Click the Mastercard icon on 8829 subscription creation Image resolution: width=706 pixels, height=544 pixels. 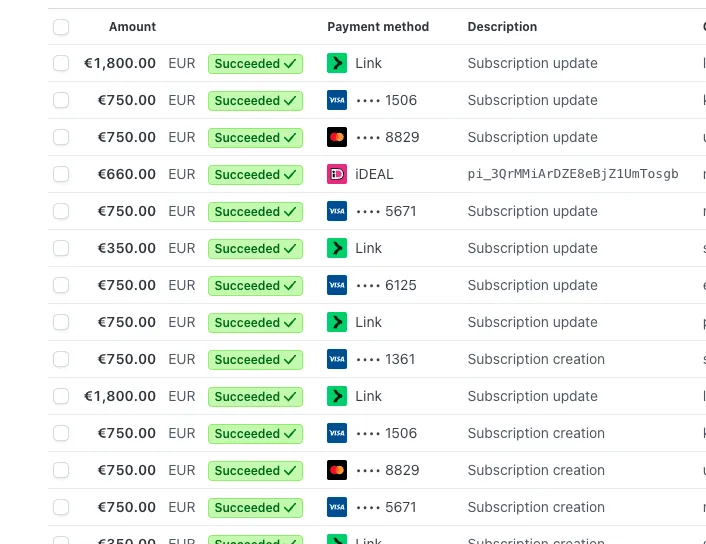337,470
